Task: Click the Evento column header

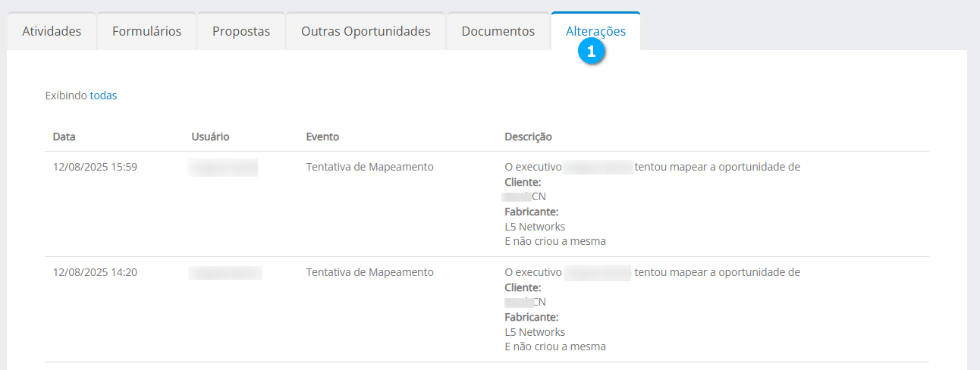Action: click(x=322, y=136)
